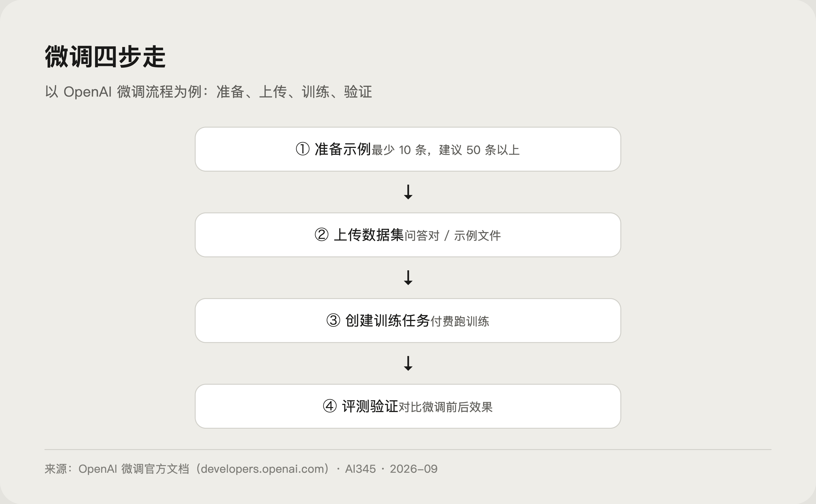
Task: Click the footer label AI345
Action: point(360,469)
